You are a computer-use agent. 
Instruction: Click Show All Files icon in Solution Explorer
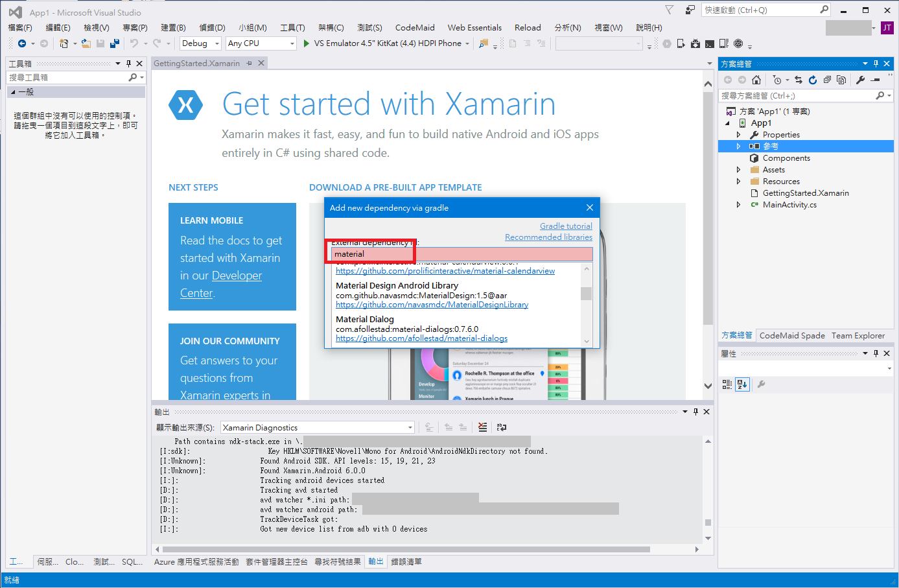(x=841, y=80)
